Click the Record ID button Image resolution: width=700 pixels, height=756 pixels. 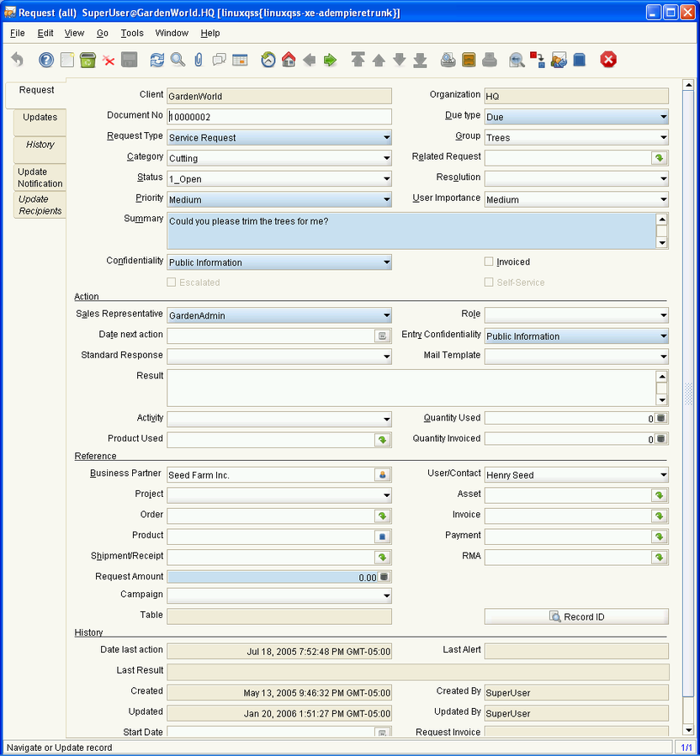point(576,617)
